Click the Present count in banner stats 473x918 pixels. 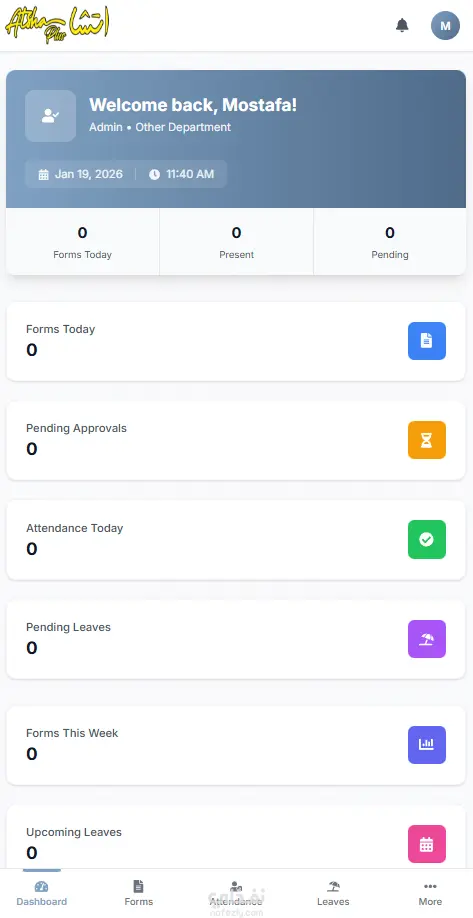click(x=236, y=242)
